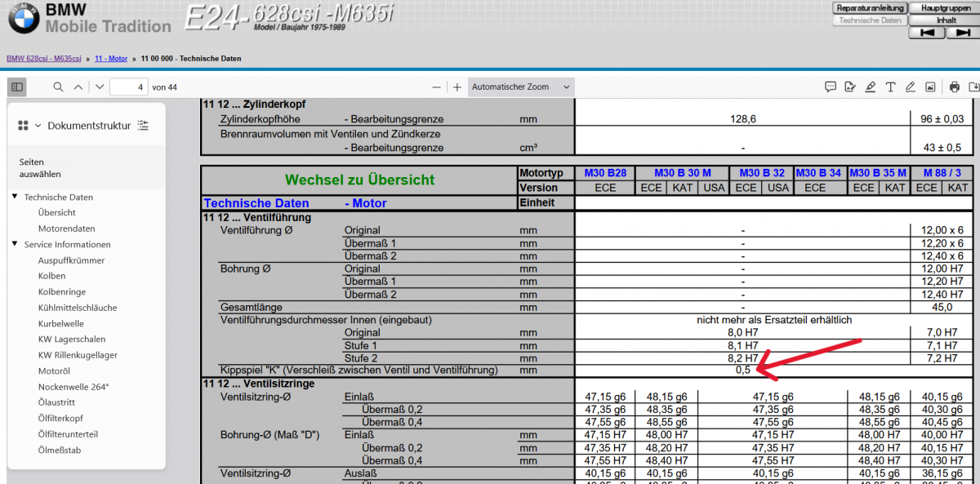980x484 pixels.
Task: Click the Reparaturanleitung button
Action: [x=869, y=7]
